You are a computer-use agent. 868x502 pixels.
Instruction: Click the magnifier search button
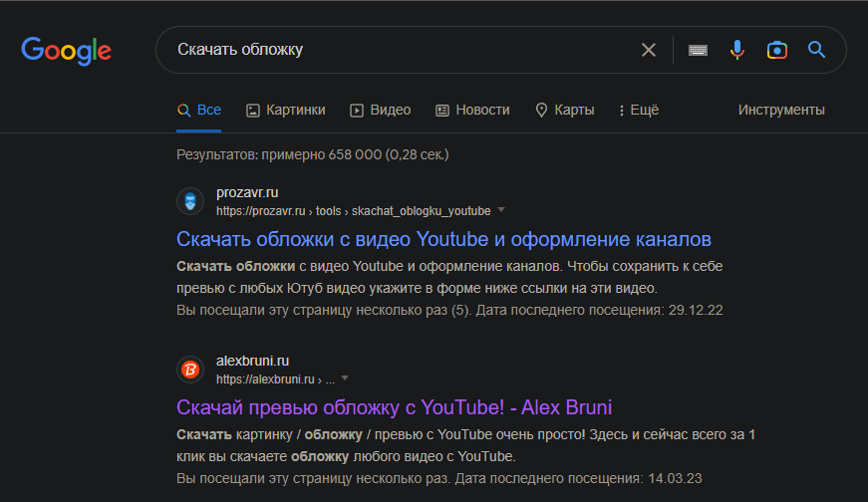point(816,50)
